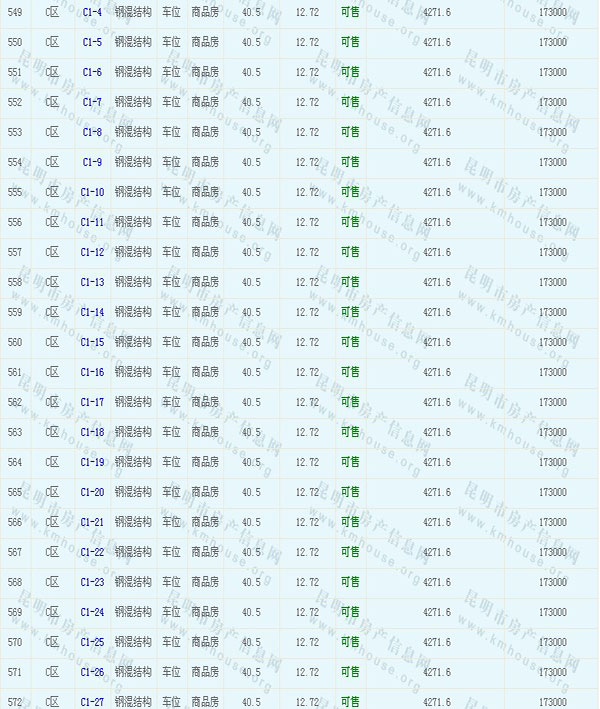600x709 pixels.
Task: Click 钢混结构 cell in row 566
Action: point(133,522)
